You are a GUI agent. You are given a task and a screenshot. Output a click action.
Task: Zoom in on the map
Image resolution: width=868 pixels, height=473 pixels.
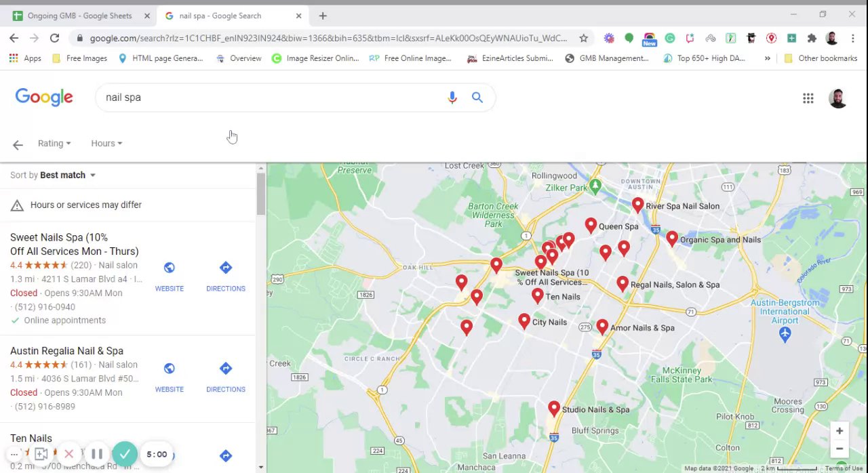click(x=840, y=431)
